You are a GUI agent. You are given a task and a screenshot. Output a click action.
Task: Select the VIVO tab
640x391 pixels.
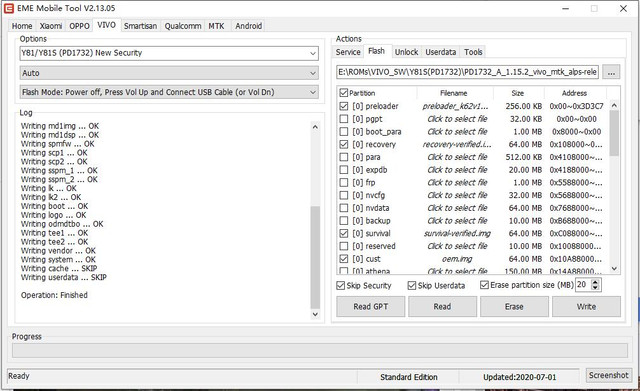click(107, 25)
